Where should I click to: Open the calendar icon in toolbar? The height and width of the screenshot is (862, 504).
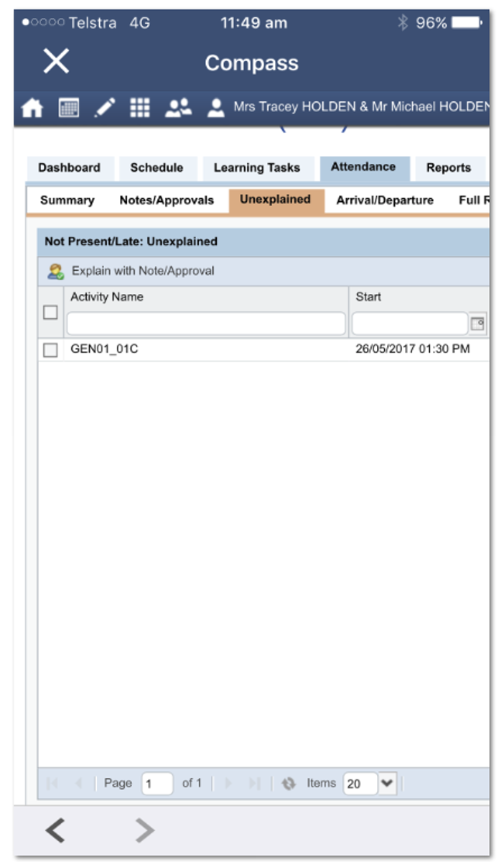69,108
